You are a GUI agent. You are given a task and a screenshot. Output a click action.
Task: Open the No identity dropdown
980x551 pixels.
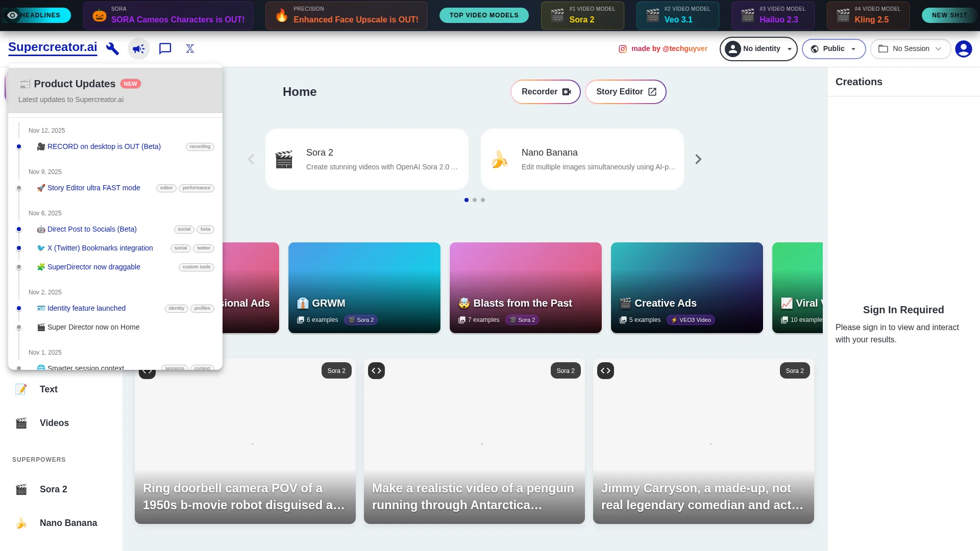coord(758,48)
